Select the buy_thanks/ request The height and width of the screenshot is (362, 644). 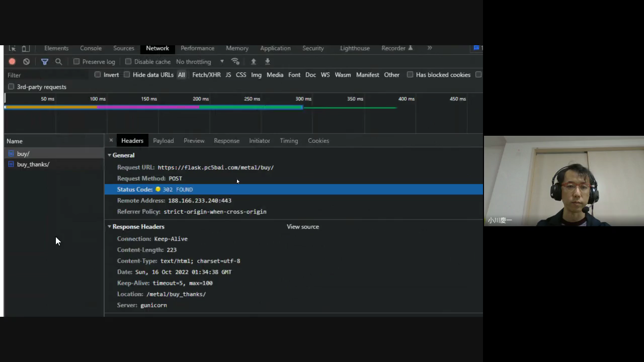[33, 164]
